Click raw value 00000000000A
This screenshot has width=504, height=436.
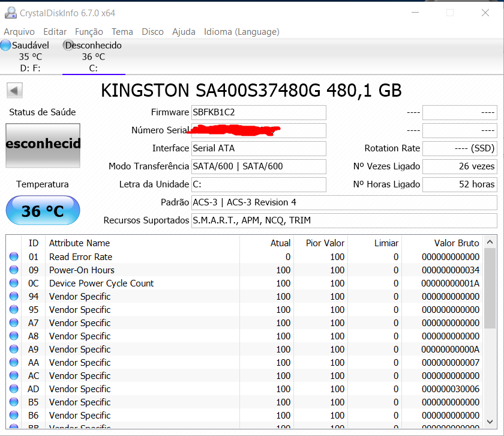tap(451, 349)
